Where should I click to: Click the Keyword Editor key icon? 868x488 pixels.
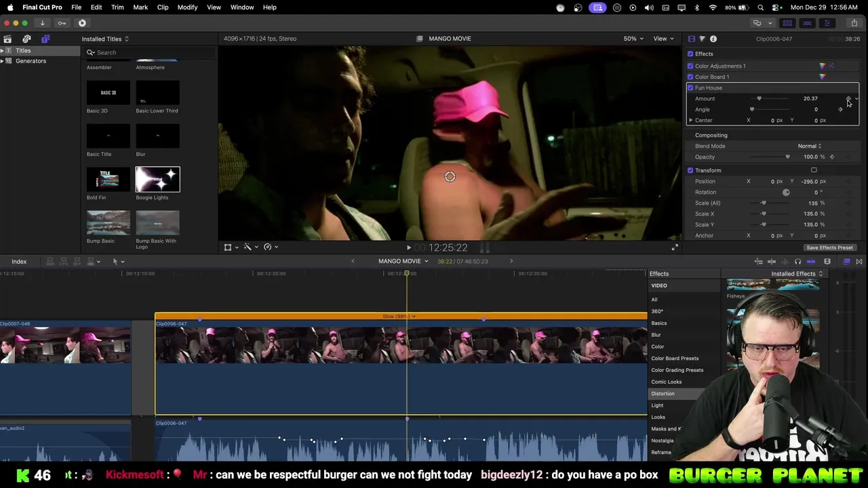coord(62,23)
